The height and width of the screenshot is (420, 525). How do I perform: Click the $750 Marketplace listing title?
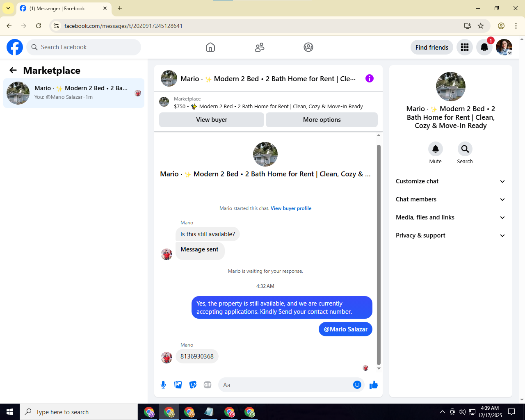pyautogui.click(x=268, y=107)
